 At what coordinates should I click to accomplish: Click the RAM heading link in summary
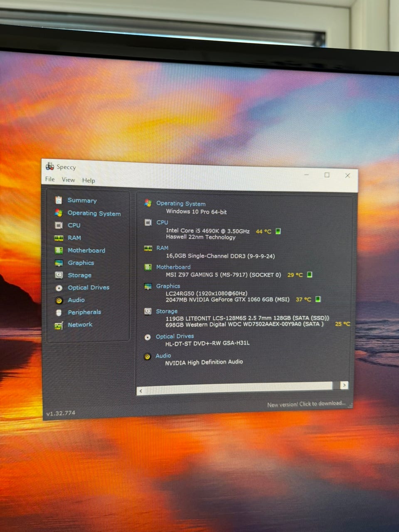(x=162, y=248)
